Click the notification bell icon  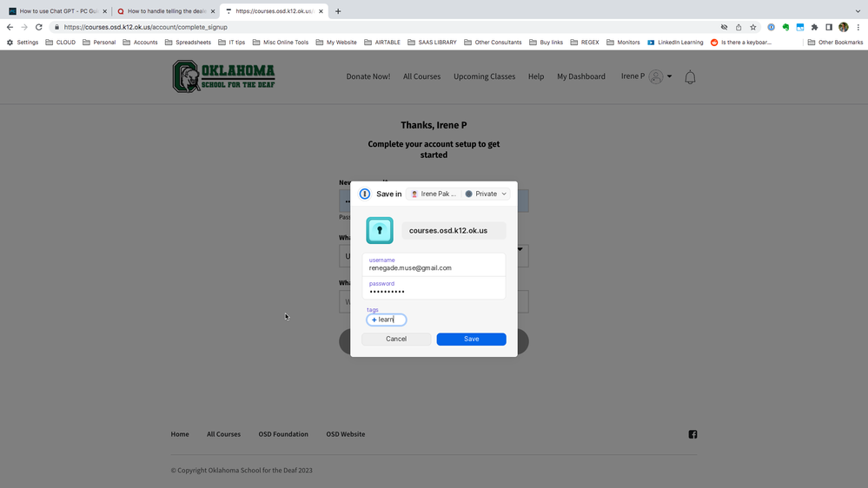tap(690, 77)
